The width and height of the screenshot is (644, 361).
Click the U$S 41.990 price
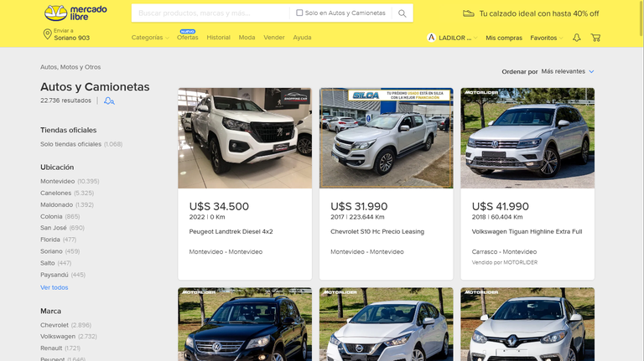(x=501, y=206)
